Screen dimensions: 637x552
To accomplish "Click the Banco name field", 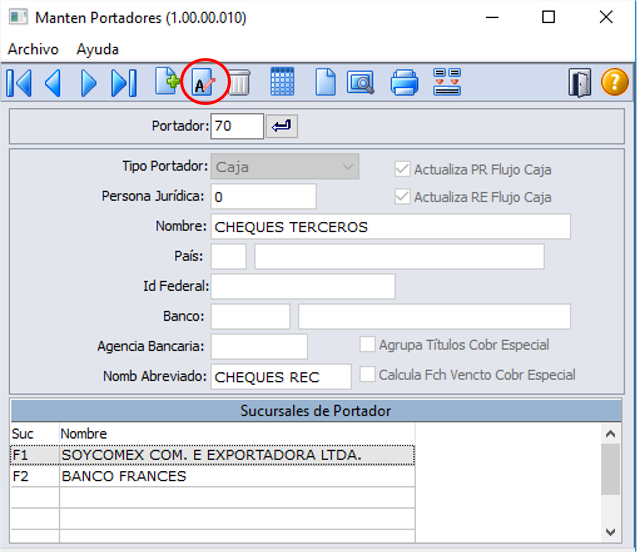I will tap(434, 316).
